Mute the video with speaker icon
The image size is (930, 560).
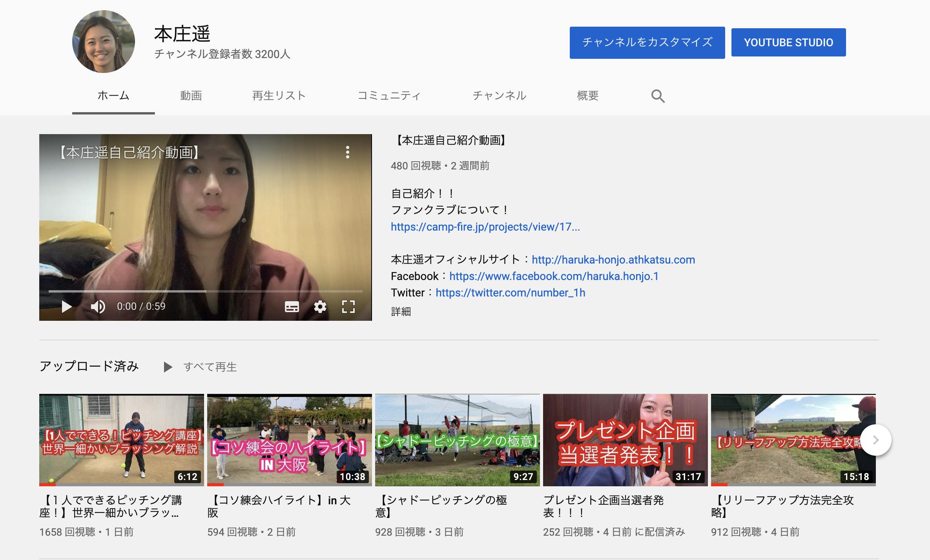click(x=98, y=306)
